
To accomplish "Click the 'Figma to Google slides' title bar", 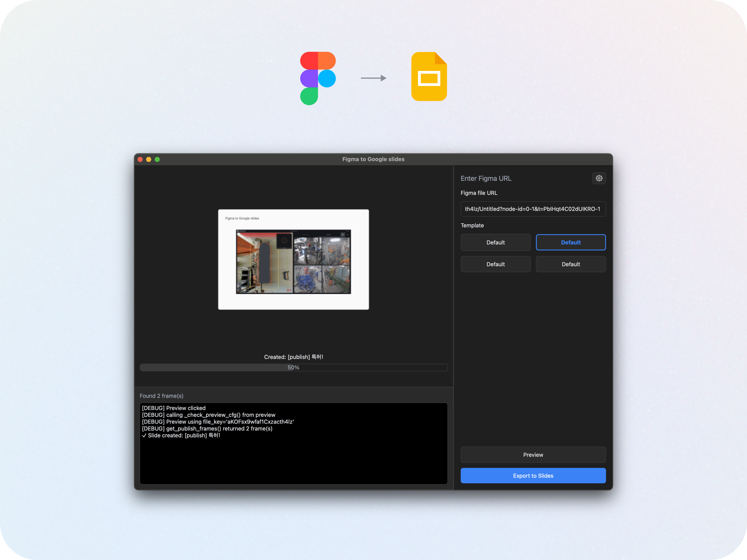I will (x=373, y=159).
